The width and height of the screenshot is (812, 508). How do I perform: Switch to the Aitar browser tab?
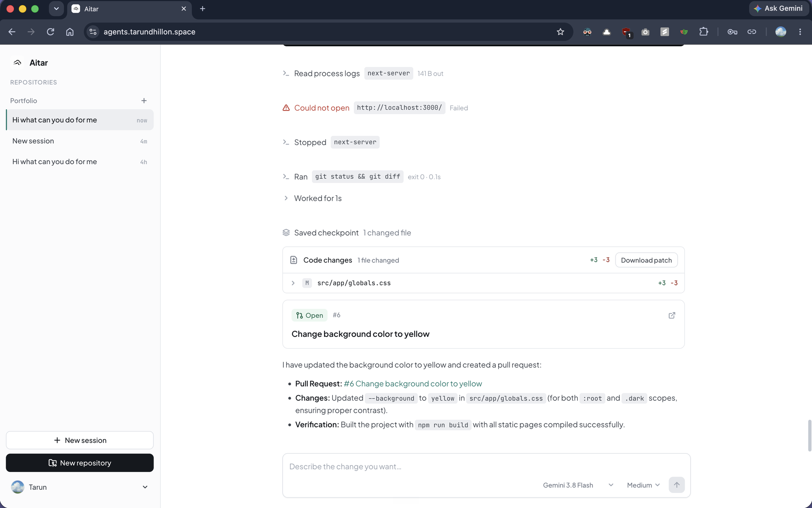[129, 9]
